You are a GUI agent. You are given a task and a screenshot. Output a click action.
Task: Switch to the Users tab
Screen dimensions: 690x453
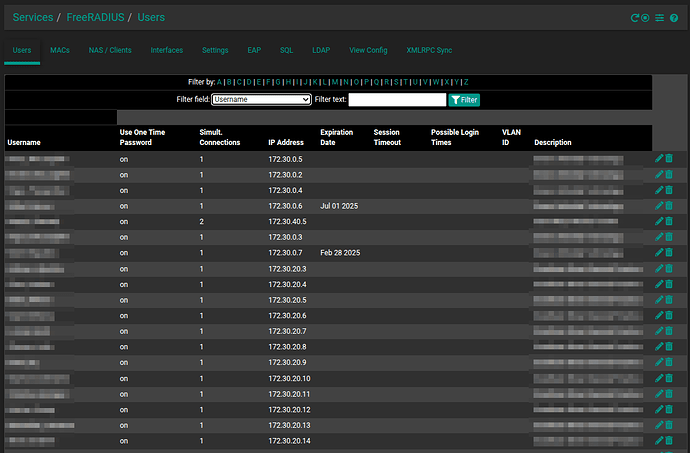point(22,50)
